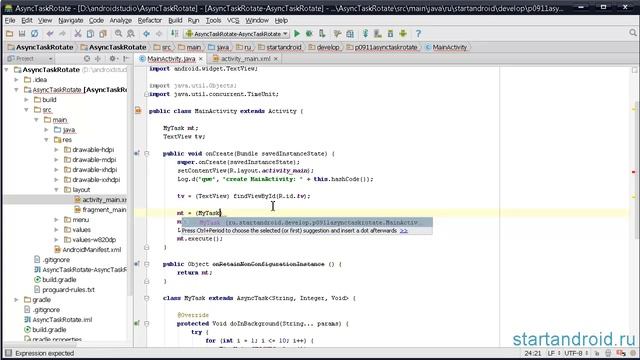Click the Synchronize toolbar icon
The height and width of the screenshot is (360, 640).
tap(35, 33)
